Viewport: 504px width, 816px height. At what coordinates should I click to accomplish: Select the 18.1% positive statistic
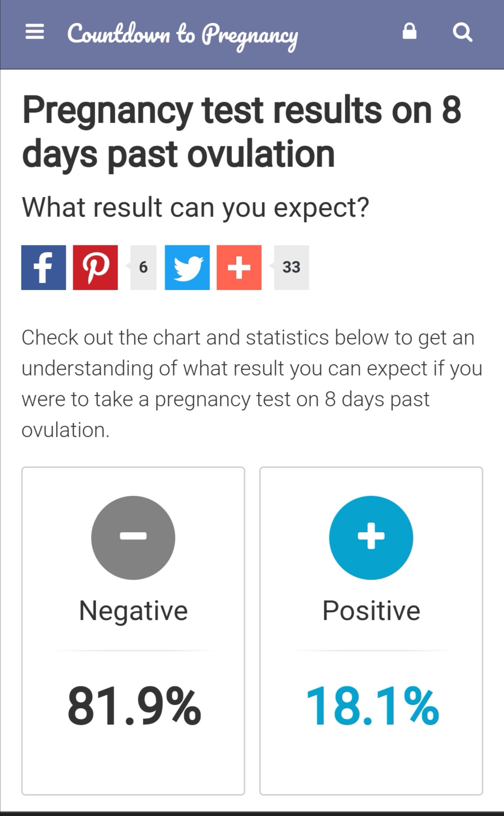click(x=372, y=706)
